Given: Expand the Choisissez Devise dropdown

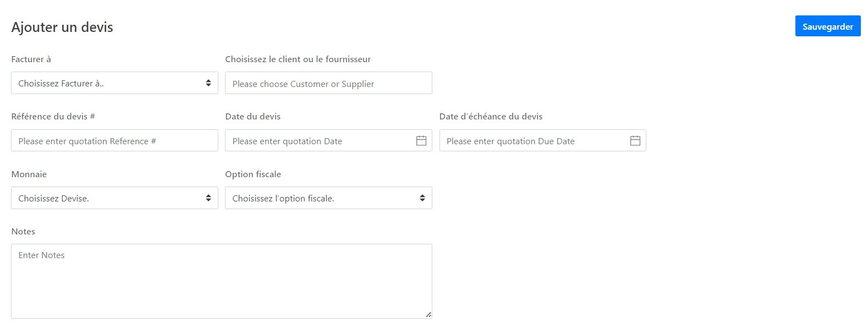Looking at the screenshot, I should click(x=114, y=198).
